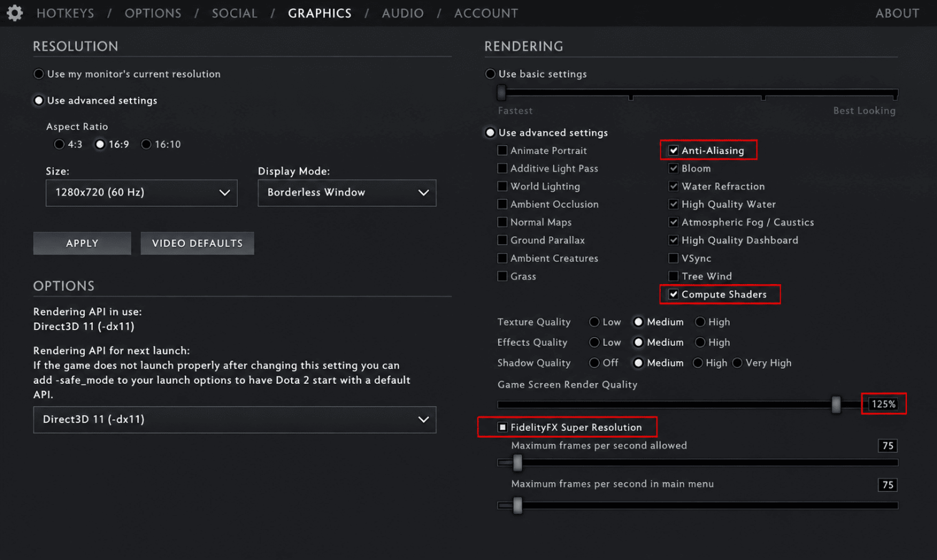Enable Ambient Occlusion checkbox
The width and height of the screenshot is (937, 560).
point(502,204)
